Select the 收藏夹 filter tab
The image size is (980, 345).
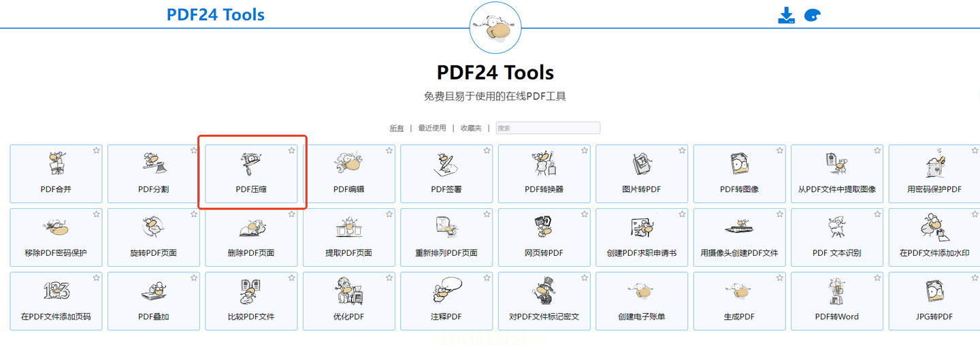[471, 128]
